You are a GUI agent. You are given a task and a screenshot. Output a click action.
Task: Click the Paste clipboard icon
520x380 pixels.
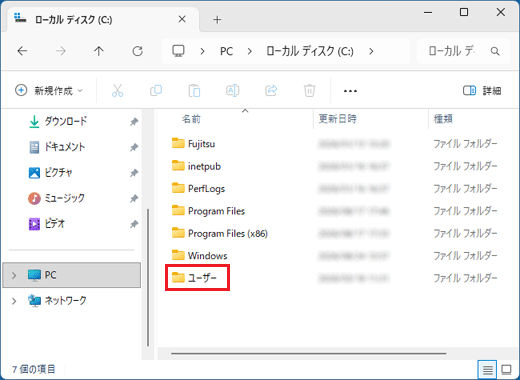(194, 90)
